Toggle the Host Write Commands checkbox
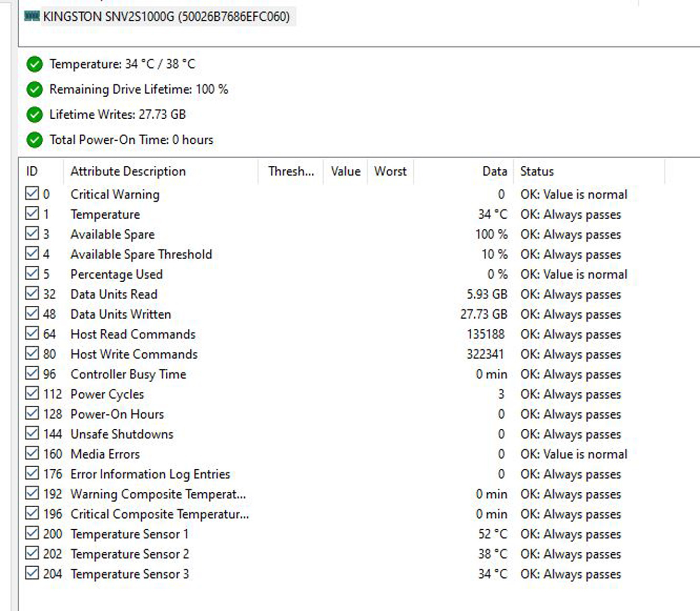The width and height of the screenshot is (700, 611). (32, 353)
